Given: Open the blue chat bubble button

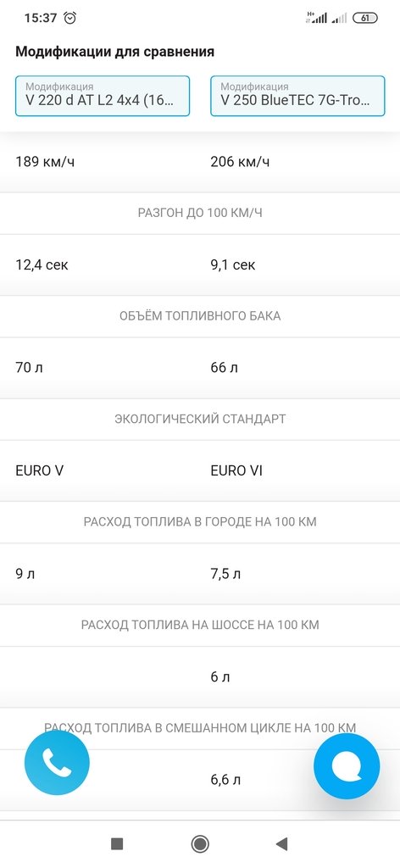Looking at the screenshot, I should point(347,766).
